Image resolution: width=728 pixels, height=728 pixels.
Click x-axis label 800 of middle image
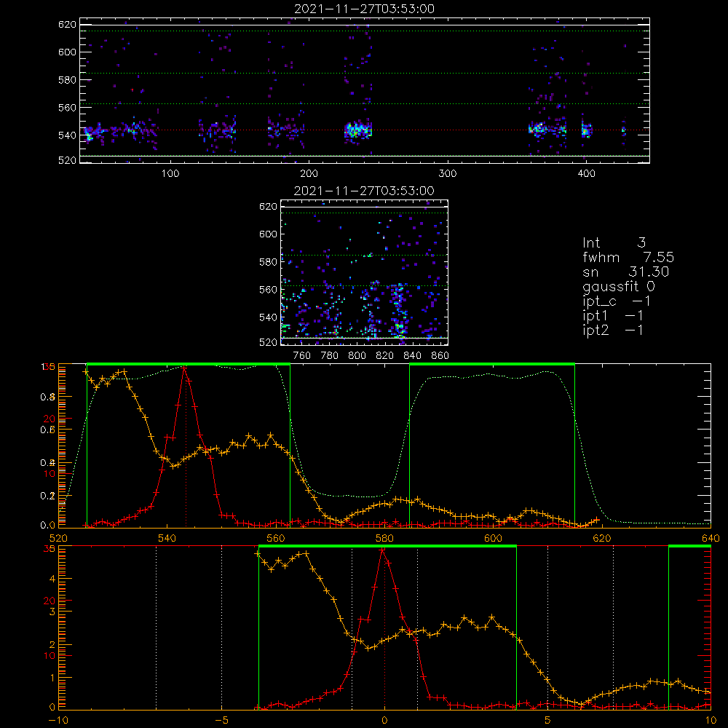[357, 356]
